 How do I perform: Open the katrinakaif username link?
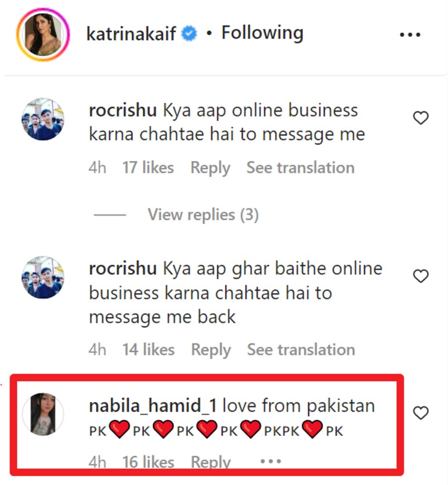pos(131,34)
